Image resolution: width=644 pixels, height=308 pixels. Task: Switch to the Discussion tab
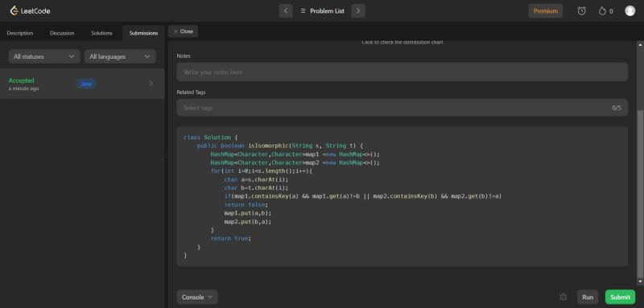tap(62, 33)
